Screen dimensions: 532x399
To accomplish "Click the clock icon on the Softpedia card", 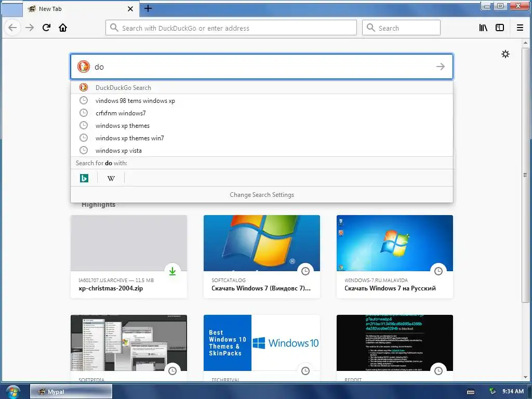I will pos(172,370).
